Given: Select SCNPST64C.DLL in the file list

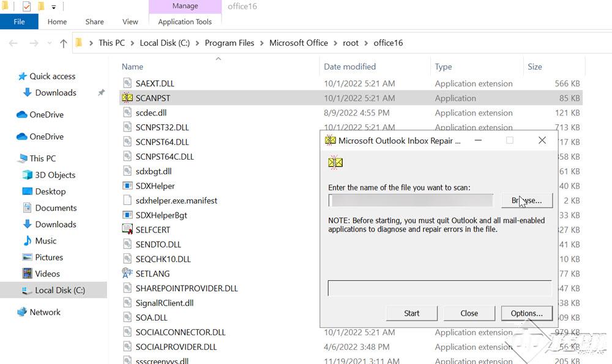Looking at the screenshot, I should pyautogui.click(x=165, y=157).
